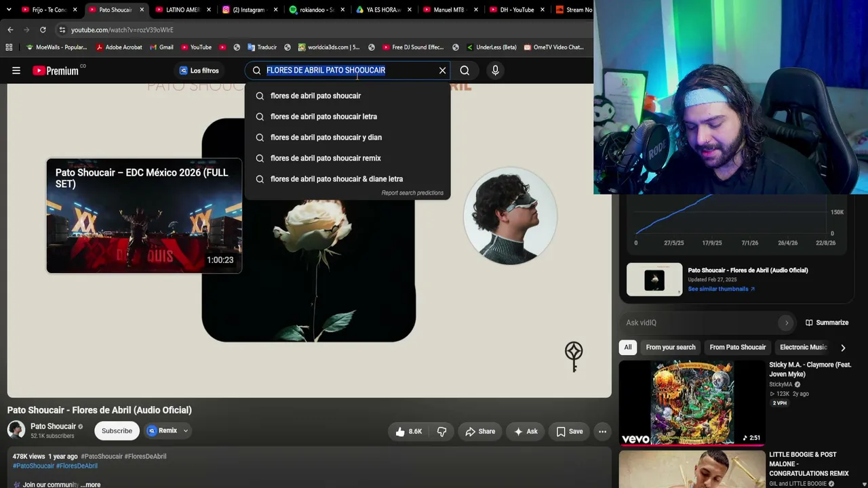Switch to the Frijo - Te Conozco tab
This screenshot has height=488, width=868.
[49, 10]
